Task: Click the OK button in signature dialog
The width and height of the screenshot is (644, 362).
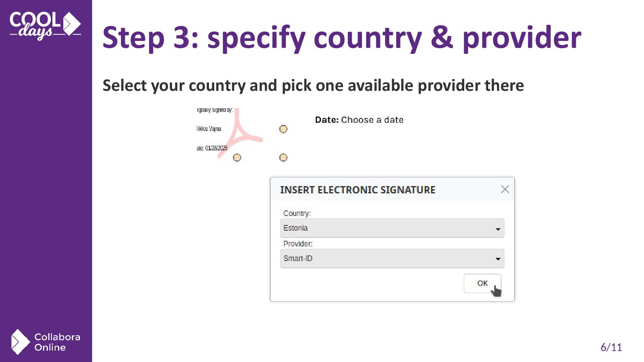Action: tap(482, 283)
